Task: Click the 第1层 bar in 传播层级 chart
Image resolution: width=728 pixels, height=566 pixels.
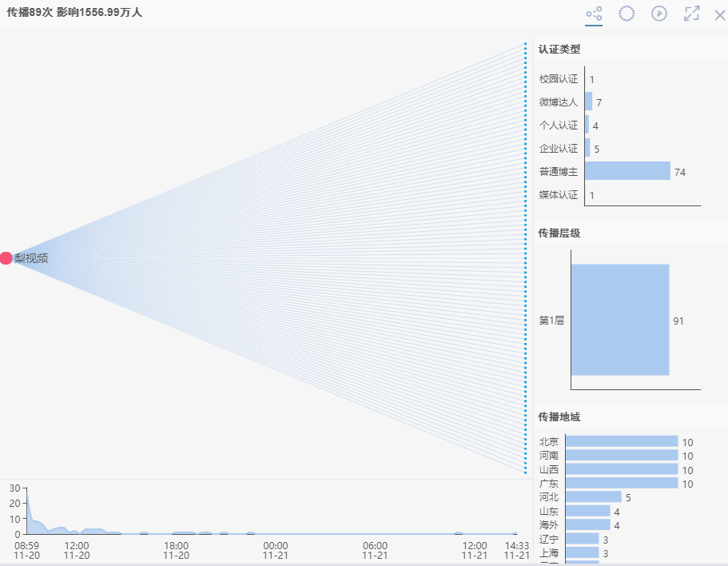Action: tap(620, 320)
